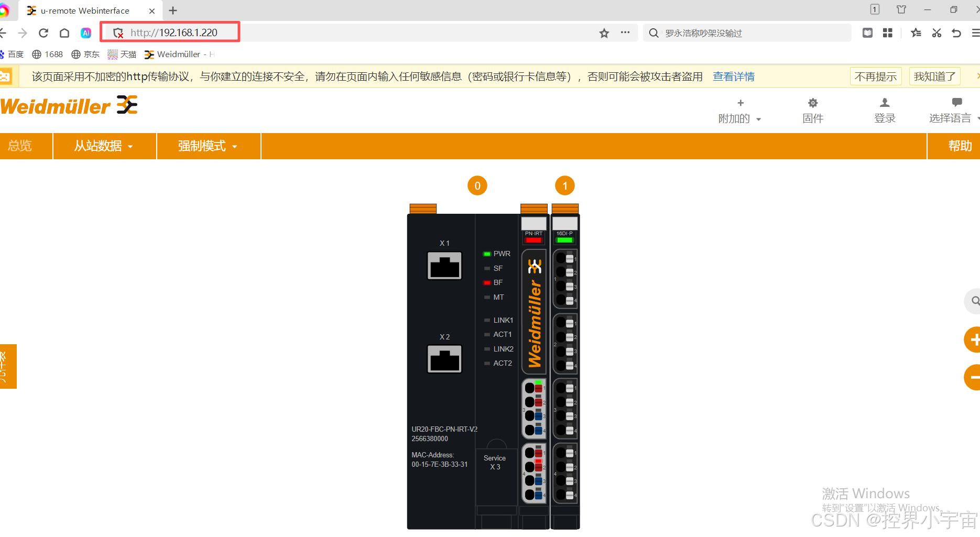Bookmark this page with the star icon
This screenshot has height=537, width=980.
click(x=604, y=33)
